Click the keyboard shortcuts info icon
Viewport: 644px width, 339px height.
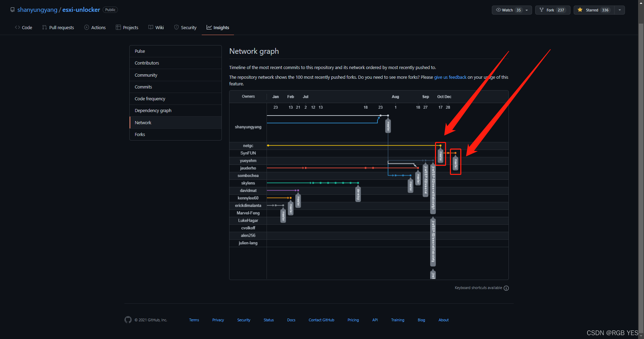pyautogui.click(x=506, y=288)
